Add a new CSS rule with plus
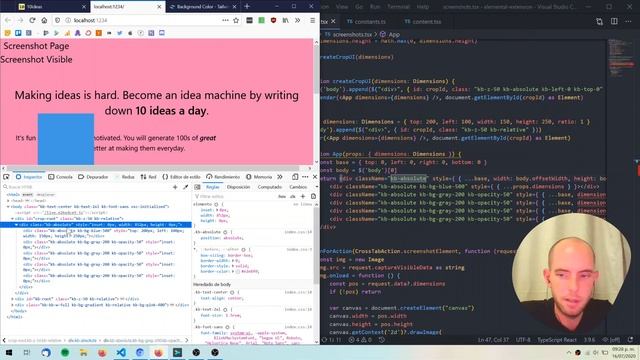The height and width of the screenshot is (360, 640). [x=302, y=196]
